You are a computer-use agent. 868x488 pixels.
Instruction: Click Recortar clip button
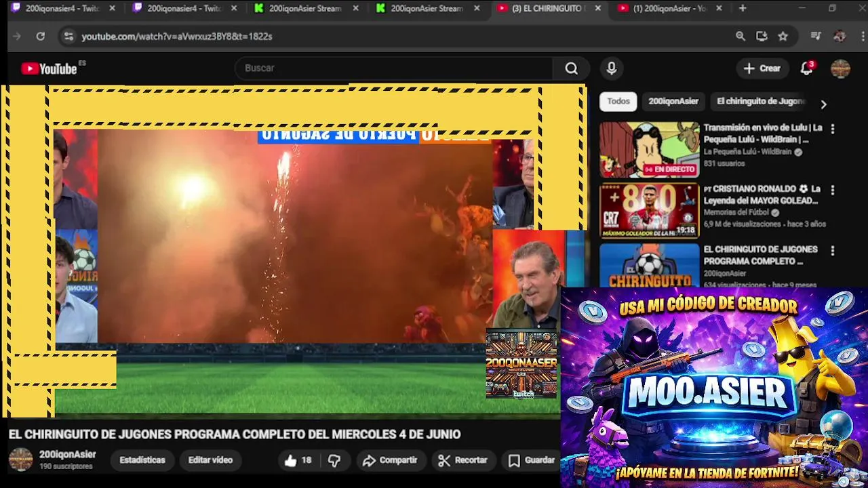click(463, 460)
